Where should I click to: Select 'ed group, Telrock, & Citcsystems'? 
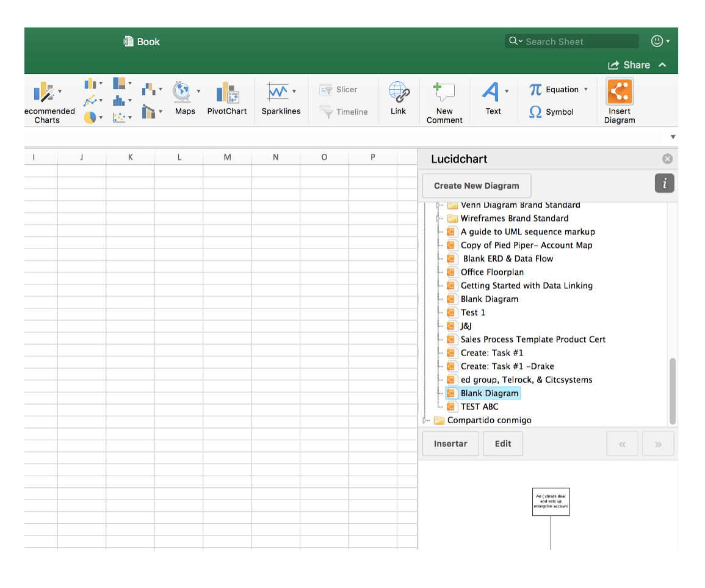click(527, 380)
